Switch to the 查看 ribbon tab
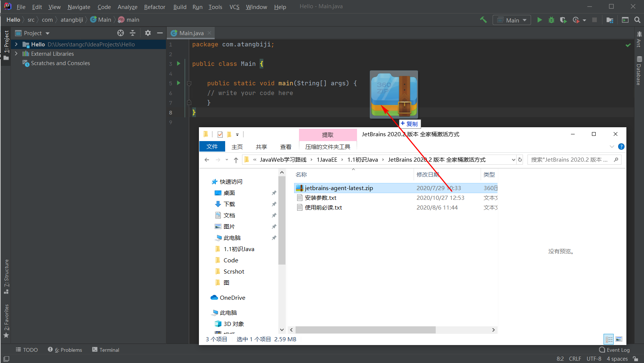The width and height of the screenshot is (644, 363). click(285, 146)
